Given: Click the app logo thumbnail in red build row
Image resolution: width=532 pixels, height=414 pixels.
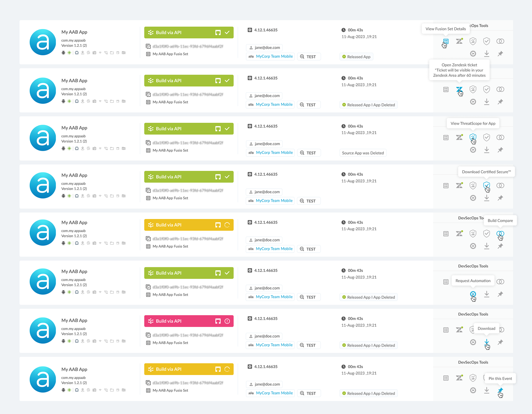Looking at the screenshot, I should click(x=43, y=330).
